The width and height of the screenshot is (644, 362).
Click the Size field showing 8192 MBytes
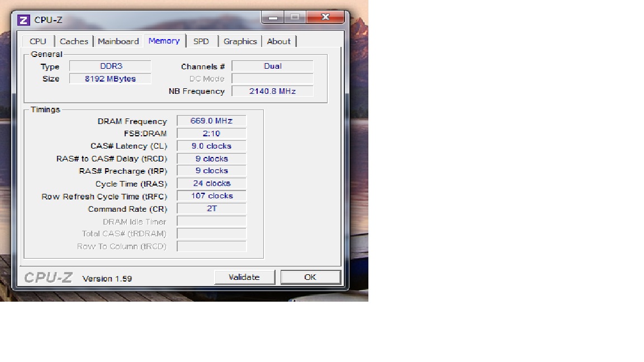coord(110,79)
